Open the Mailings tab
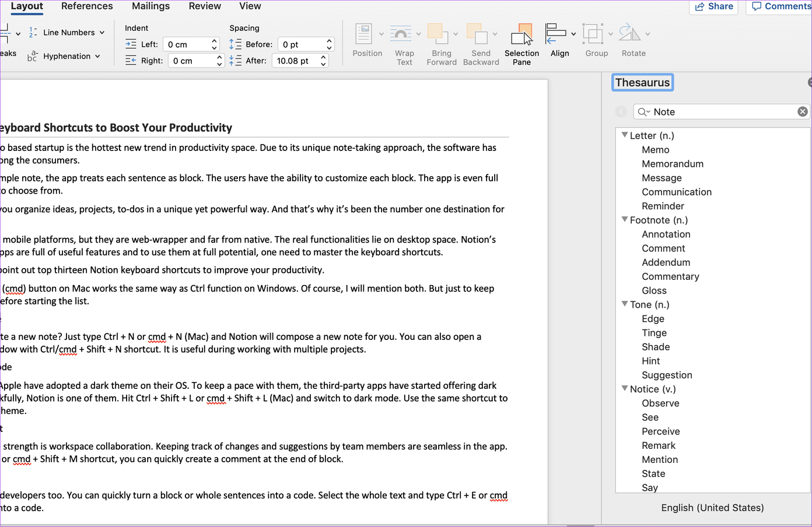 click(x=150, y=6)
